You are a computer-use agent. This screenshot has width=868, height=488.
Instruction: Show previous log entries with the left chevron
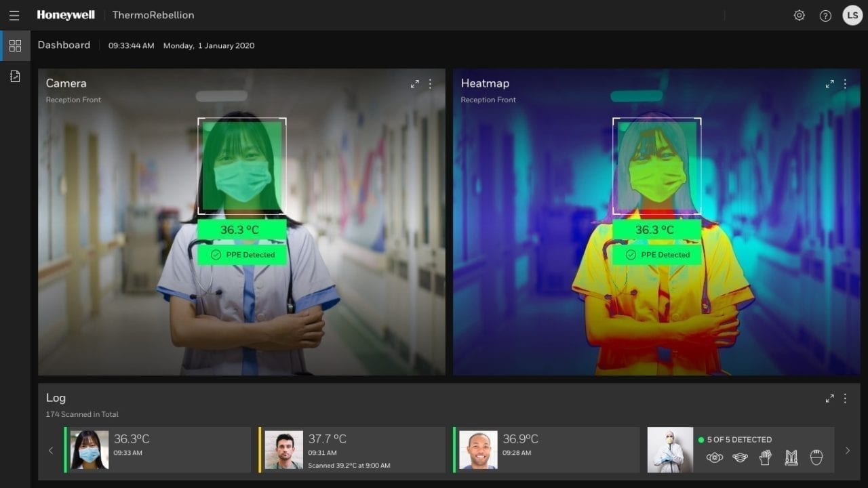tap(51, 450)
